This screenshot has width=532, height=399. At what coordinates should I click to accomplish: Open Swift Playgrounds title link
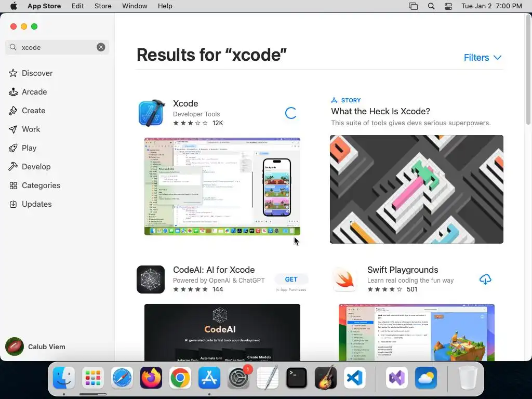[403, 270]
